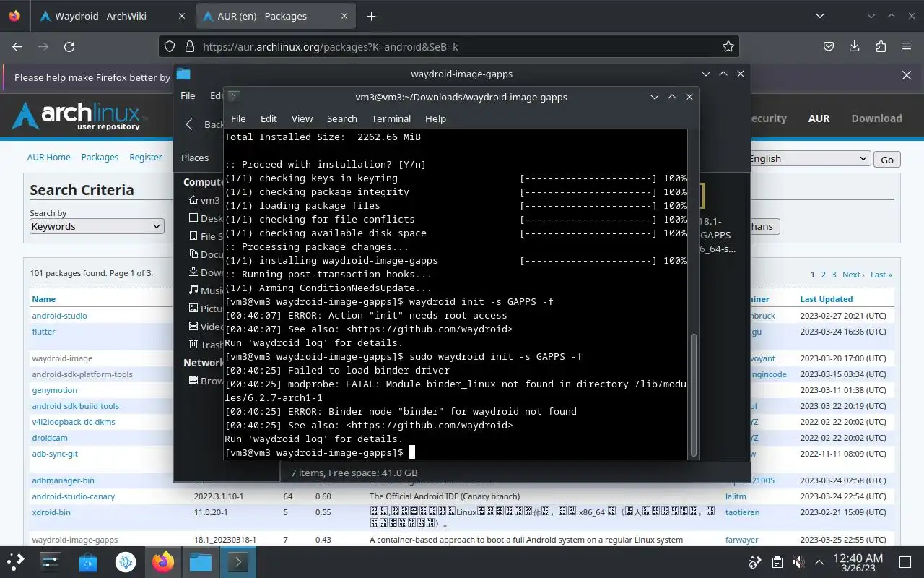Reload the AUR page
924x578 pixels.
pos(69,46)
